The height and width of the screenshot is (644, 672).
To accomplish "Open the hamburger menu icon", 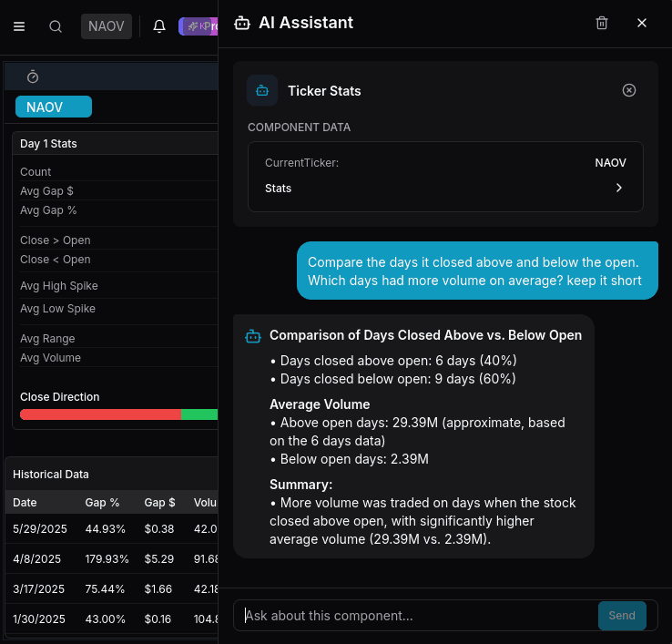I will click(19, 26).
